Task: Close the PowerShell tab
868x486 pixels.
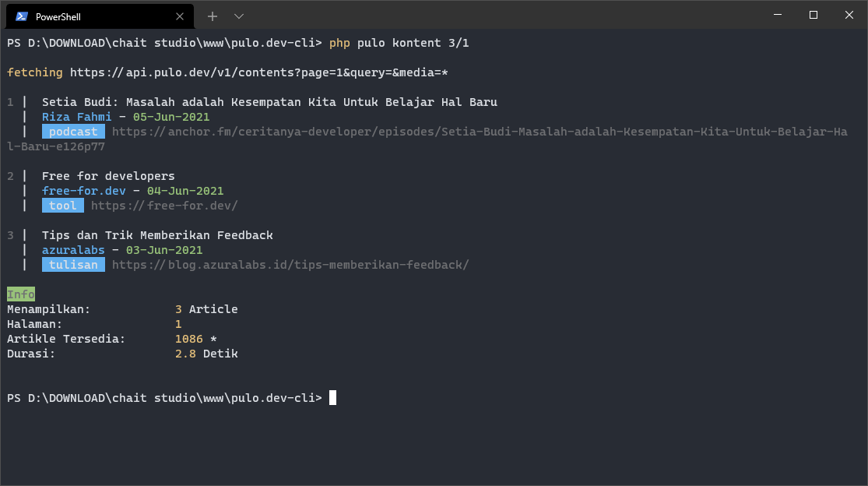Action: point(179,16)
